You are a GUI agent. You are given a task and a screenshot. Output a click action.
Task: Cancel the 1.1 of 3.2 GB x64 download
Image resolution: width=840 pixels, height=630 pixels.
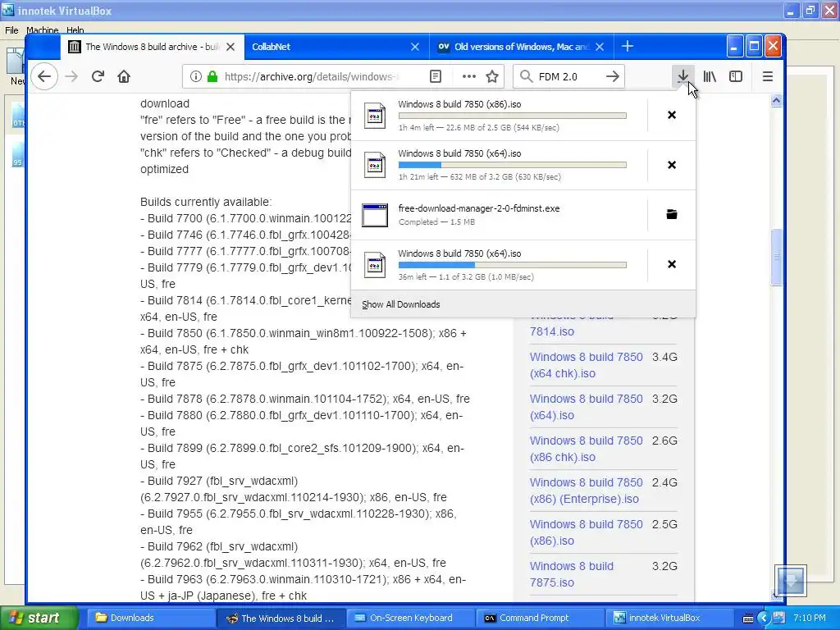point(672,264)
